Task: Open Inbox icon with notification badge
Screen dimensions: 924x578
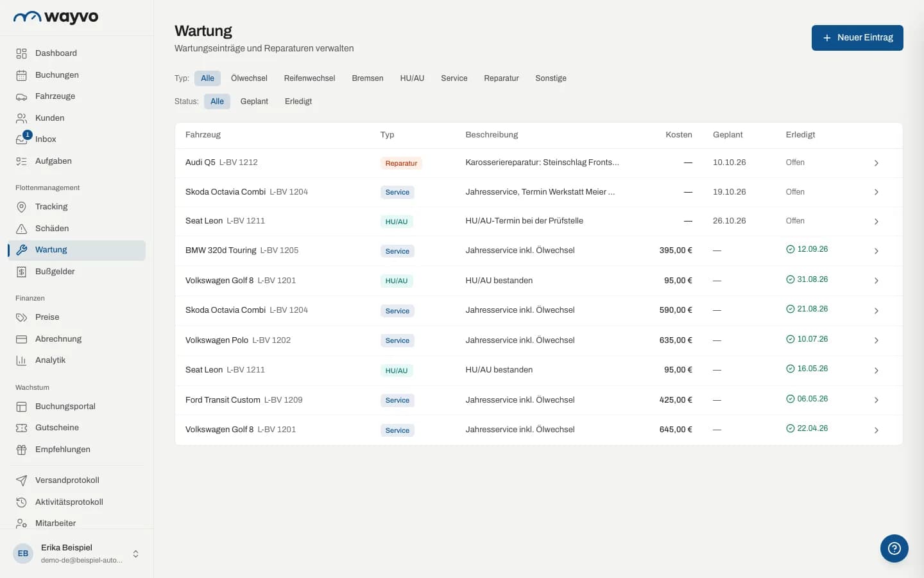Action: [x=22, y=138]
